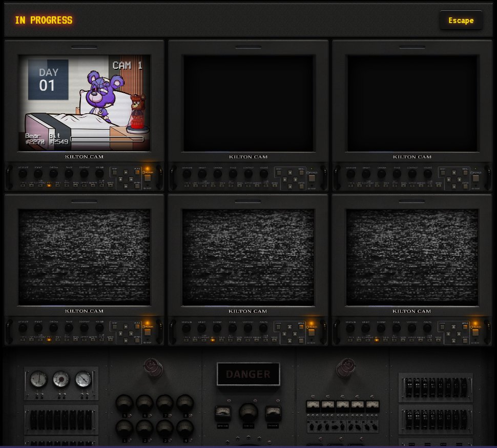Click the left arrow on top-middle monitor
This screenshot has width=497, height=448.
(285, 179)
